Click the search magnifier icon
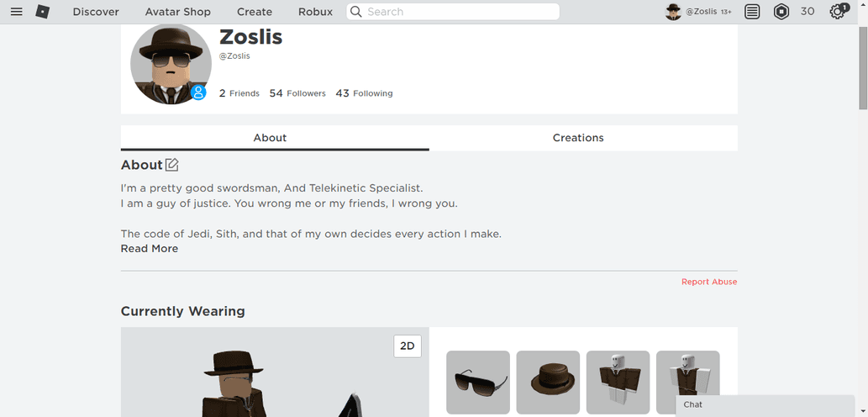The height and width of the screenshot is (417, 868). point(356,12)
